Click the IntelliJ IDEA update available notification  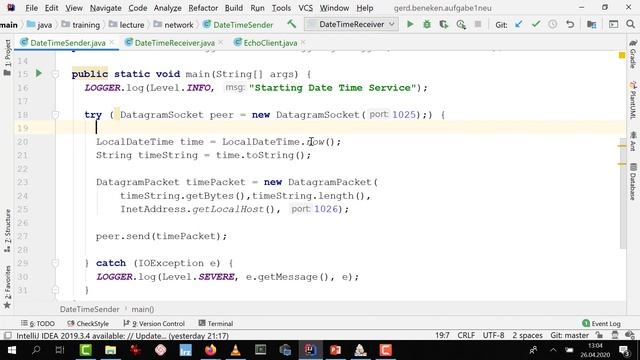(x=122, y=336)
